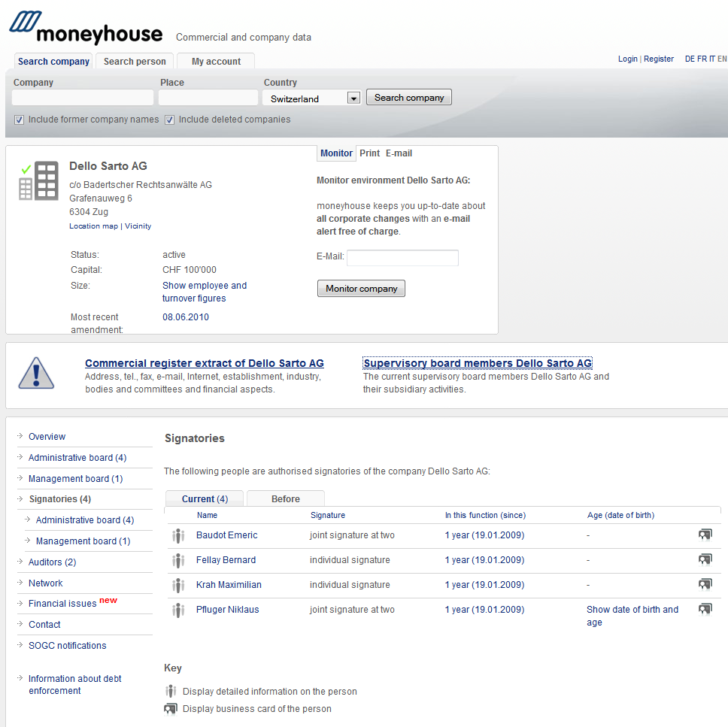The width and height of the screenshot is (728, 727).
Task: Switch to the Search person tab
Action: tap(135, 62)
